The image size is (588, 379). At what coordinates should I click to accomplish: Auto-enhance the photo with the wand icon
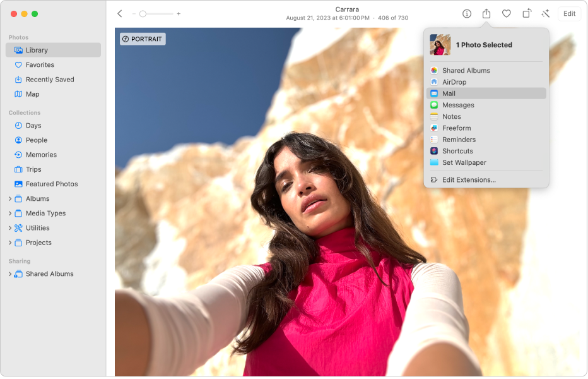tap(546, 13)
